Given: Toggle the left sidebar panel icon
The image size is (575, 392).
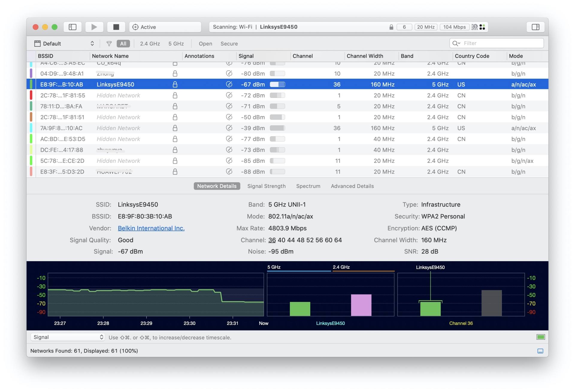Looking at the screenshot, I should pos(72,27).
